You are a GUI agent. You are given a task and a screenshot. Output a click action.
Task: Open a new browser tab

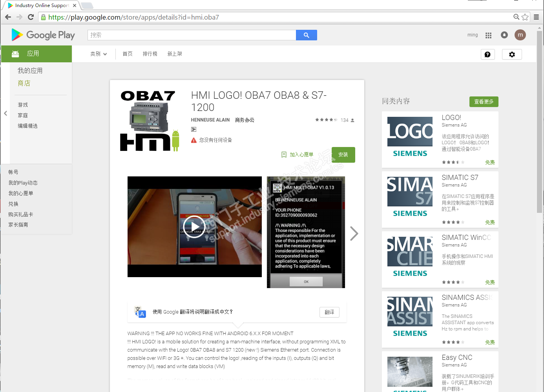tap(87, 5)
